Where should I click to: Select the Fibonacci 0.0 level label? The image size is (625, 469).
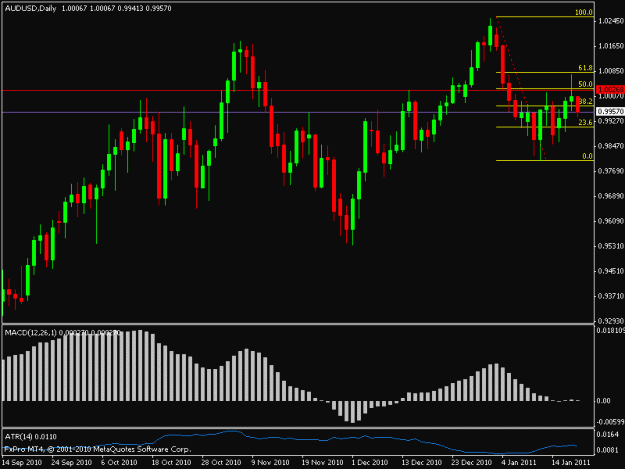tap(587, 156)
